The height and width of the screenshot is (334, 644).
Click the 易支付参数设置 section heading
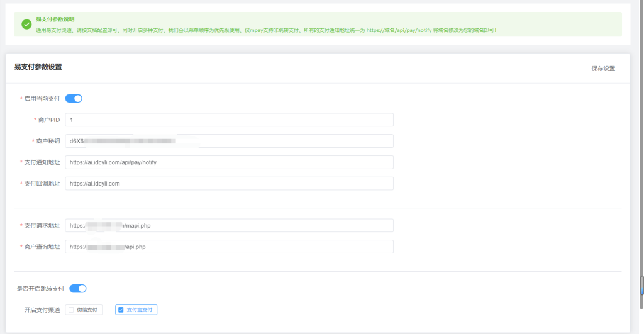point(38,67)
